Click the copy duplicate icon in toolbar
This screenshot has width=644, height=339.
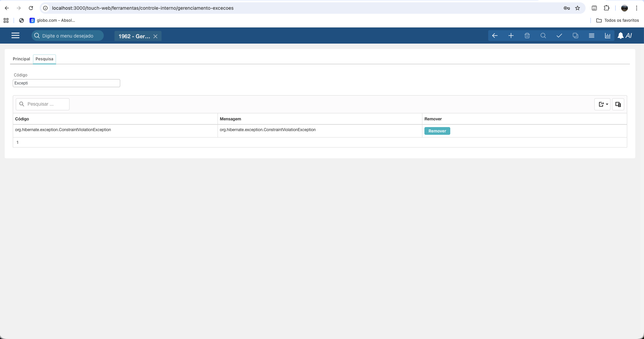tap(575, 36)
